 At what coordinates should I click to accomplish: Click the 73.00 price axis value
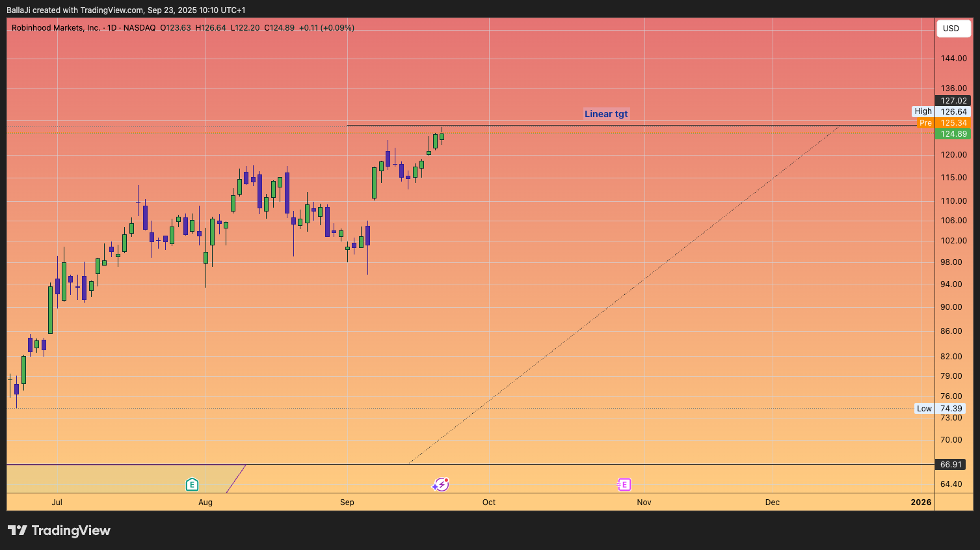click(x=951, y=418)
